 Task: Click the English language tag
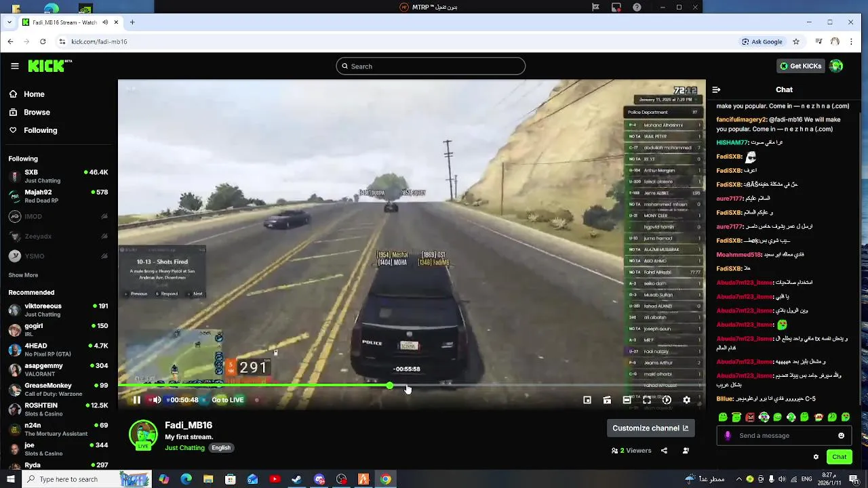click(x=221, y=448)
